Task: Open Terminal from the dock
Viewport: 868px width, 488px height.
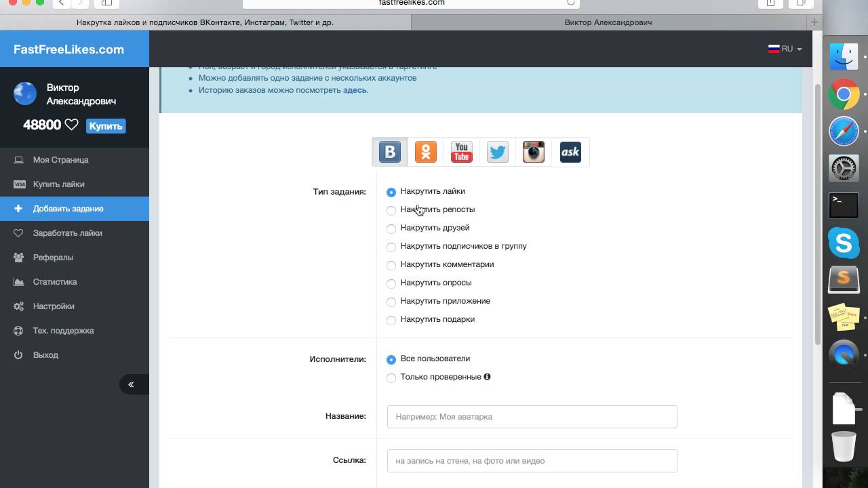Action: pos(844,205)
